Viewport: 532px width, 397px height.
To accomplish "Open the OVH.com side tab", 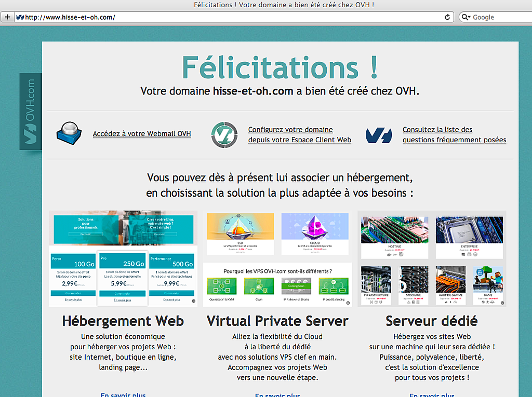I will coord(31,111).
